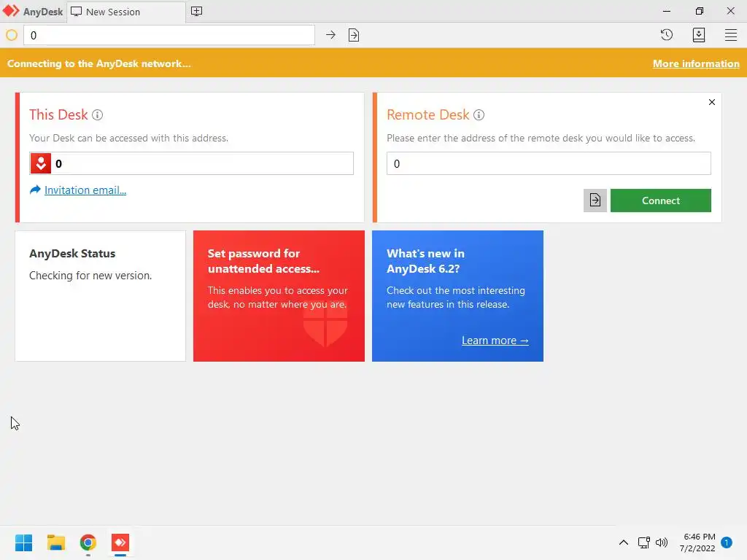This screenshot has width=747, height=560.
Task: Open the address book icon
Action: pyautogui.click(x=698, y=35)
